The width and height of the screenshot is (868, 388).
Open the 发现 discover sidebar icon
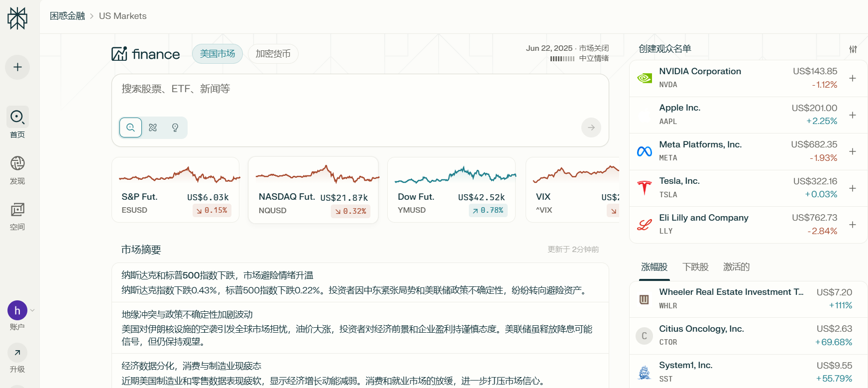coord(17,163)
